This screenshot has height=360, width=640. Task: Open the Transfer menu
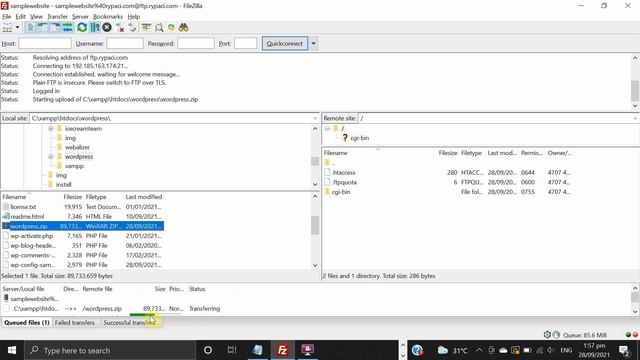pyautogui.click(x=57, y=17)
